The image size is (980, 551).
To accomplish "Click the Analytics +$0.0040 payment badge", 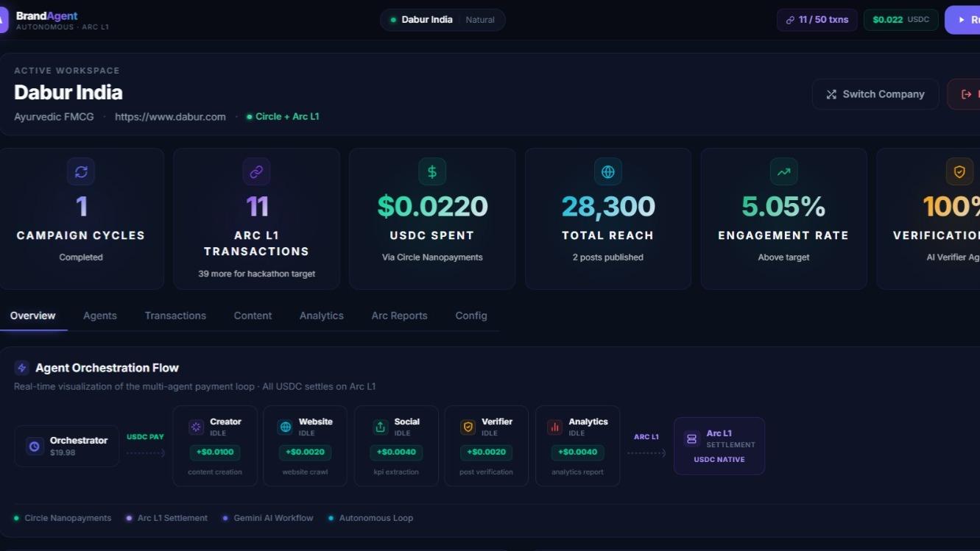I will (x=577, y=452).
